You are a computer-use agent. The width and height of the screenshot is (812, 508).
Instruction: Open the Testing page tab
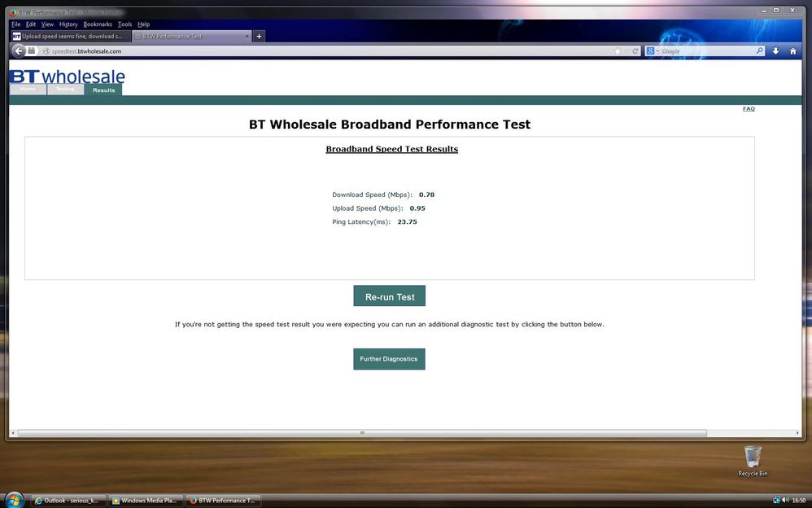(65, 90)
